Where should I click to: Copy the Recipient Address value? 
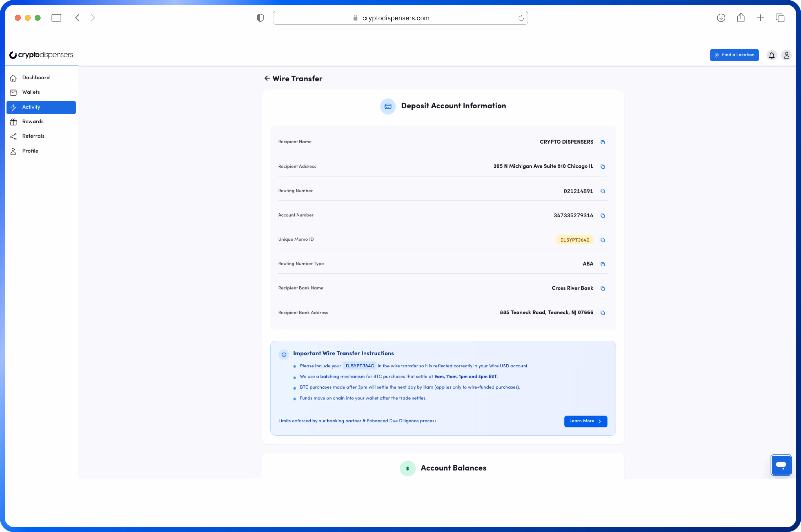pyautogui.click(x=602, y=167)
